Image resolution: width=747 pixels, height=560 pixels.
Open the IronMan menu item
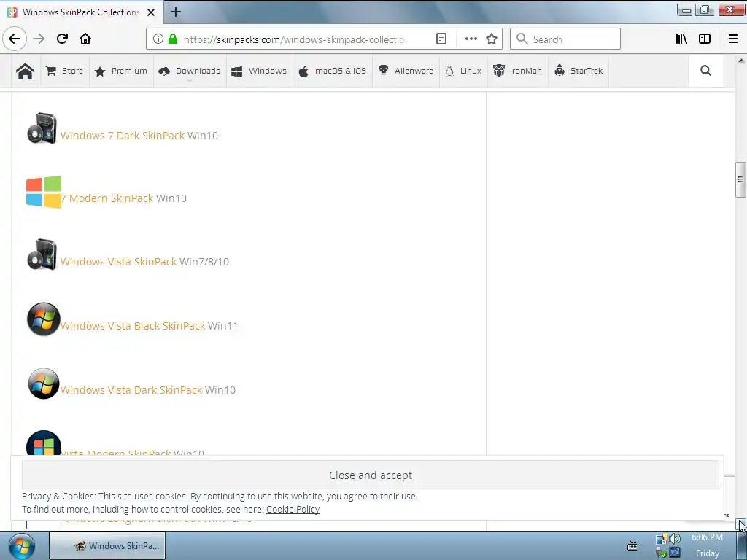pyautogui.click(x=517, y=71)
